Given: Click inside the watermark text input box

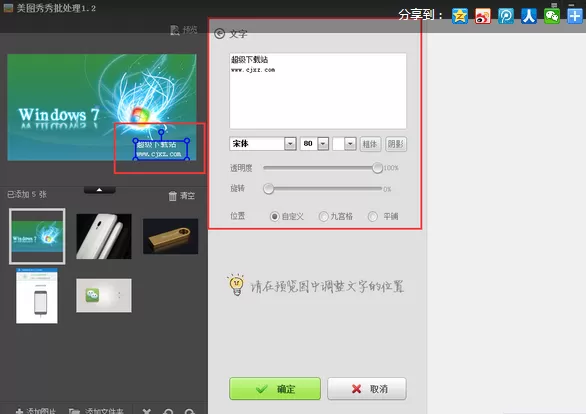Looking at the screenshot, I should tap(318, 91).
